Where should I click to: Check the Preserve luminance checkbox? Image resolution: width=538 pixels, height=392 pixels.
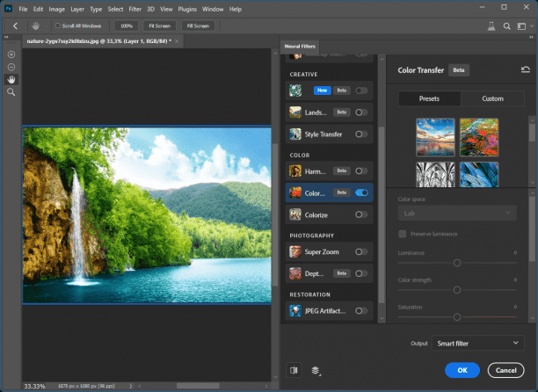403,234
